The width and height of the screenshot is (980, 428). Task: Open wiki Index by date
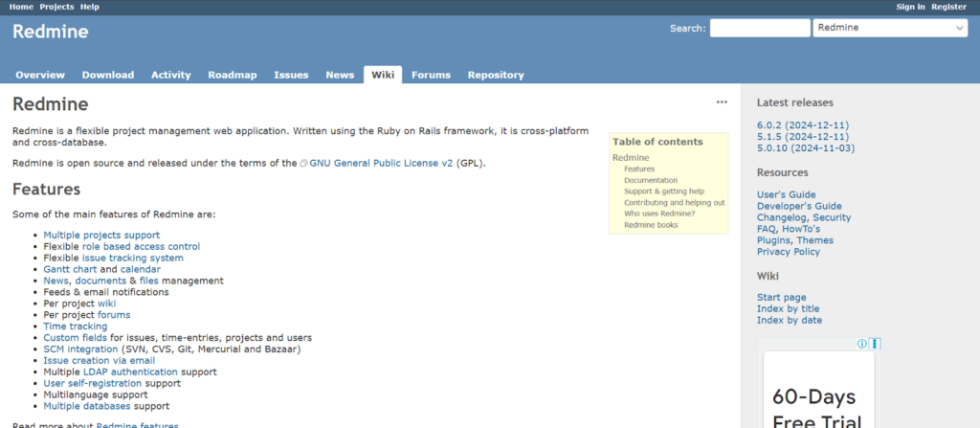click(x=790, y=321)
